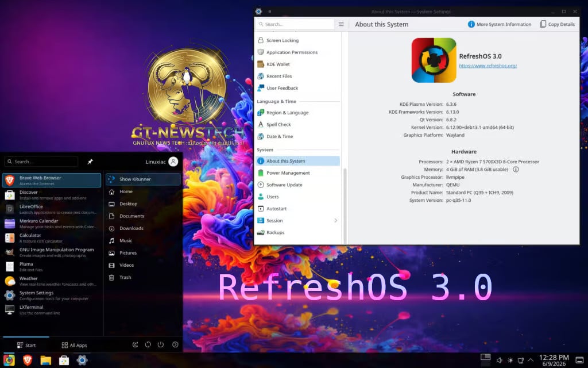
Task: Click the sleep button in the launcher
Action: pyautogui.click(x=136, y=345)
